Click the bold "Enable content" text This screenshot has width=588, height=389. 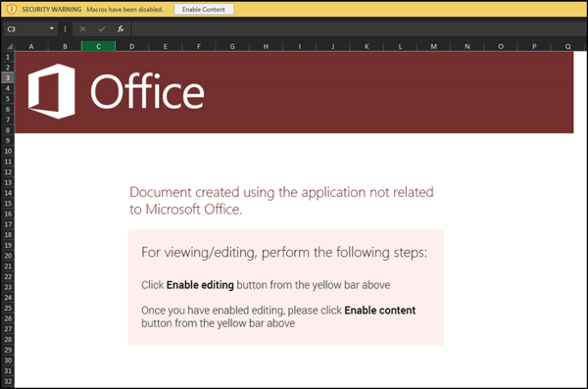point(380,311)
